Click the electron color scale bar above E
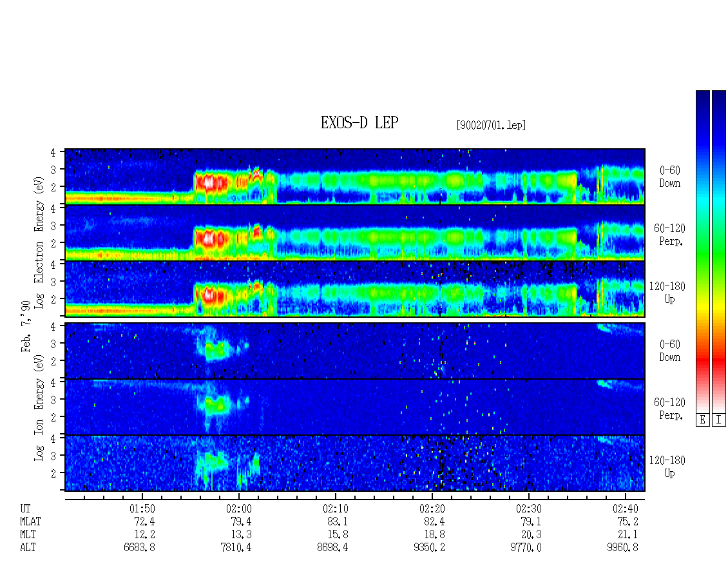 coord(702,251)
